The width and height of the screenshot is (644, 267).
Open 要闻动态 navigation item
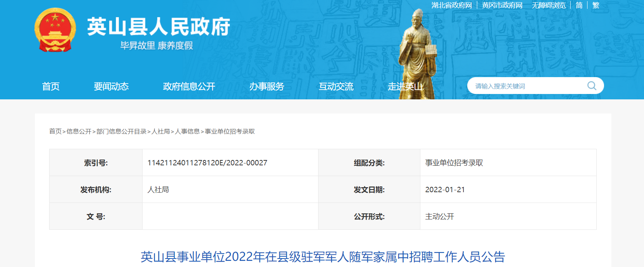(111, 86)
